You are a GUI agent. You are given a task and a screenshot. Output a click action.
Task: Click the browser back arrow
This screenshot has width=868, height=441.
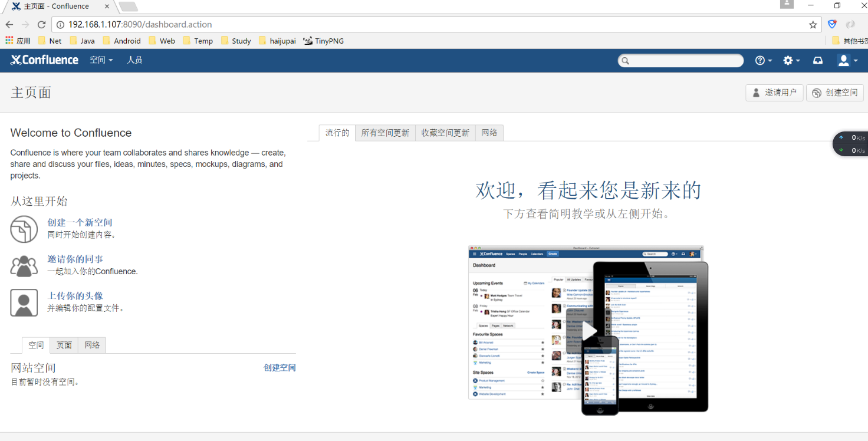coord(9,25)
